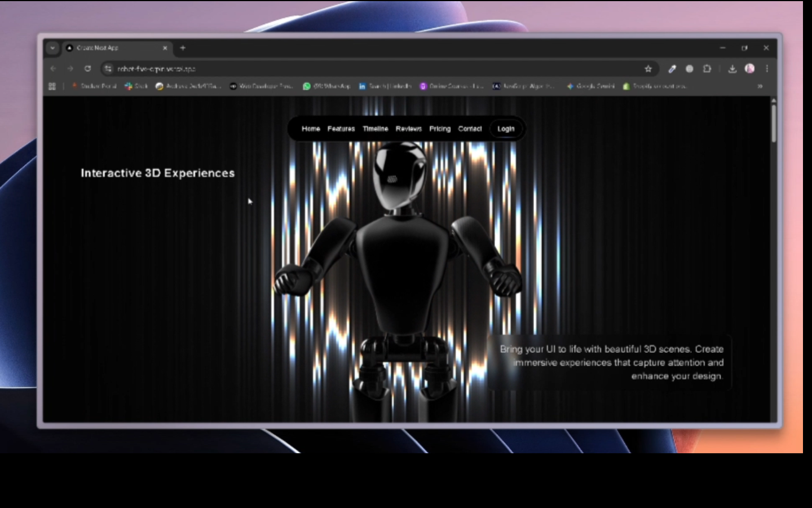Show hidden bookmarks with the double chevron
The height and width of the screenshot is (508, 812).
click(760, 86)
